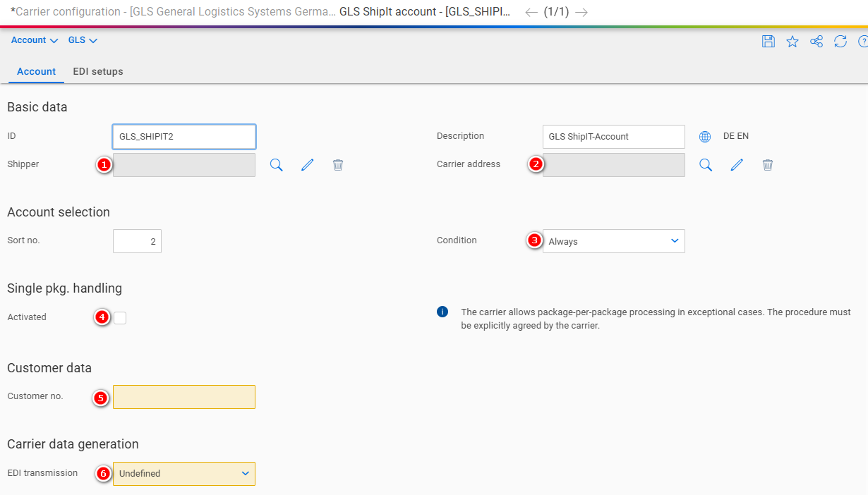Select the Carrier configuration breadcrumb title

tap(174, 12)
